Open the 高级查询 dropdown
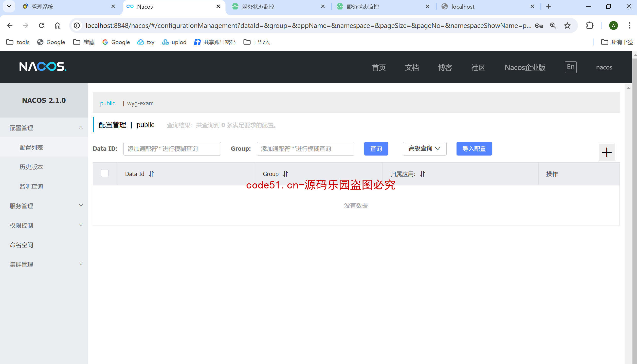 coord(425,148)
